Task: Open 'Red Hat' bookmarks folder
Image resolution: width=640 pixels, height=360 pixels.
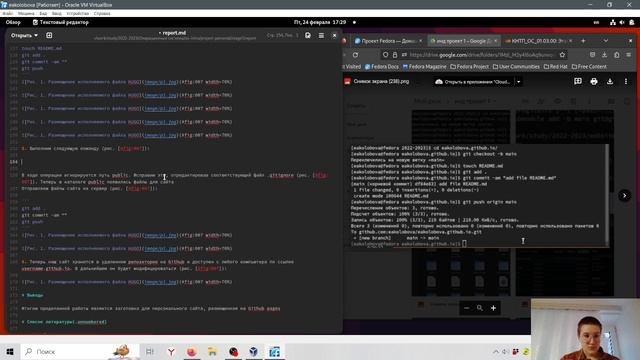Action: (x=556, y=67)
